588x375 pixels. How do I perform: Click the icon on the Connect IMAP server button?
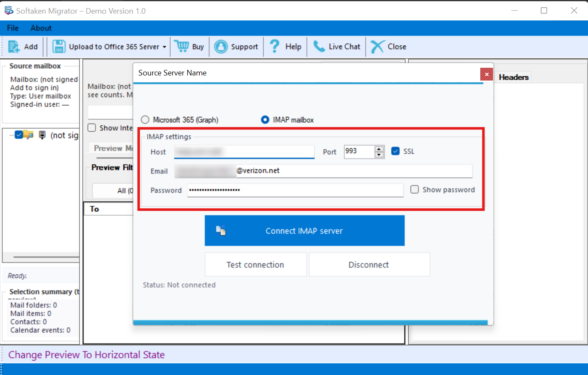tap(221, 231)
